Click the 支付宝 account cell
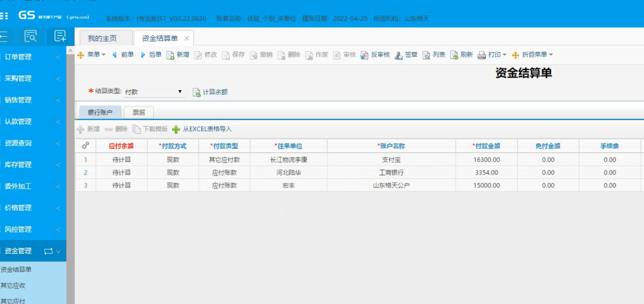644x304 pixels. pos(391,159)
